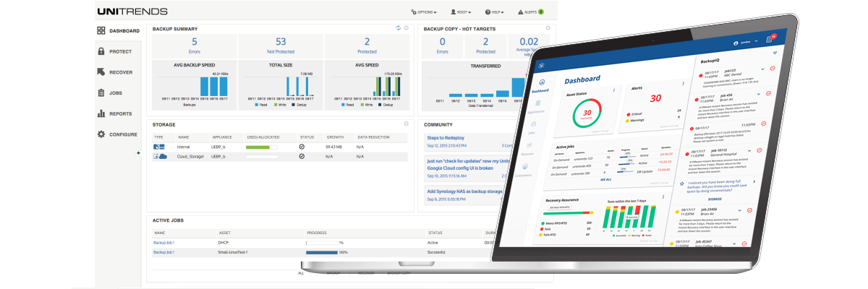Open Storage panel settings gear
Screen dimensions: 868x289
coord(407,124)
